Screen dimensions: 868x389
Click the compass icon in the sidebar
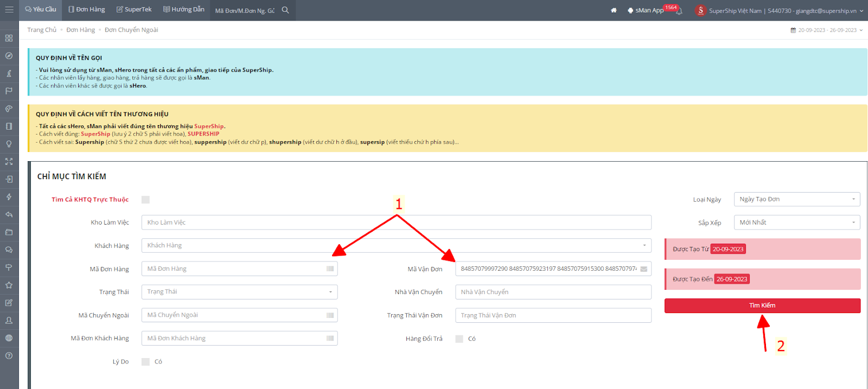pos(9,56)
